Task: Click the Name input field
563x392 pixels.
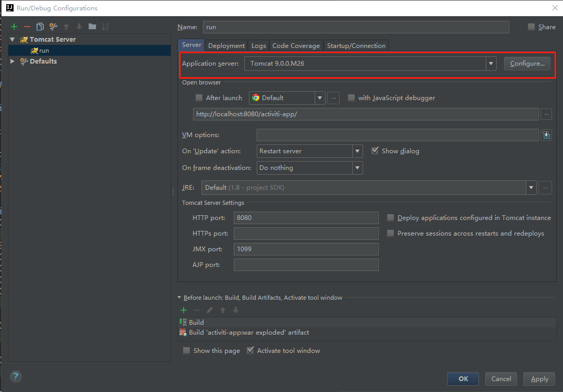Action: [356, 27]
